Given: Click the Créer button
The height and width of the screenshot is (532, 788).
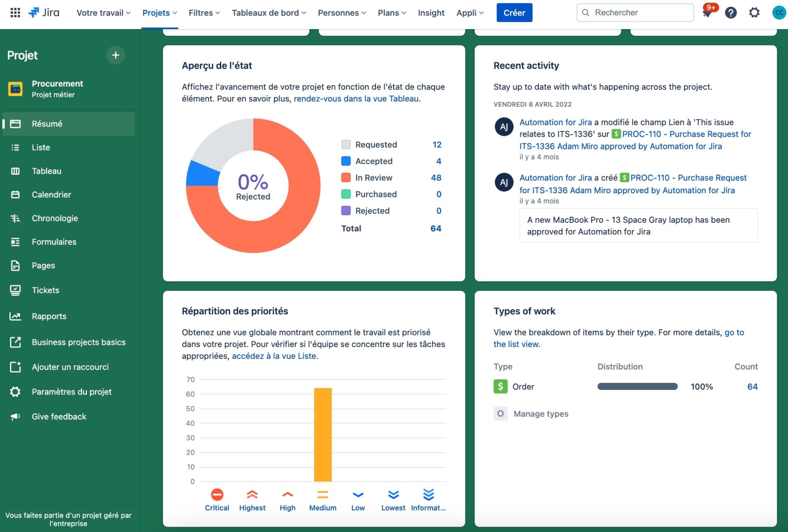Looking at the screenshot, I should click(514, 13).
